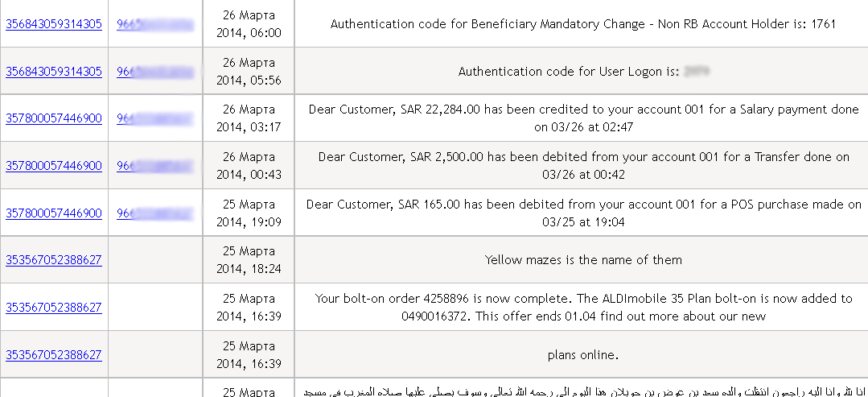Select the Beneficiary Mandatory Change authentication message
Viewport: 868px width, 397px height.
click(x=583, y=24)
